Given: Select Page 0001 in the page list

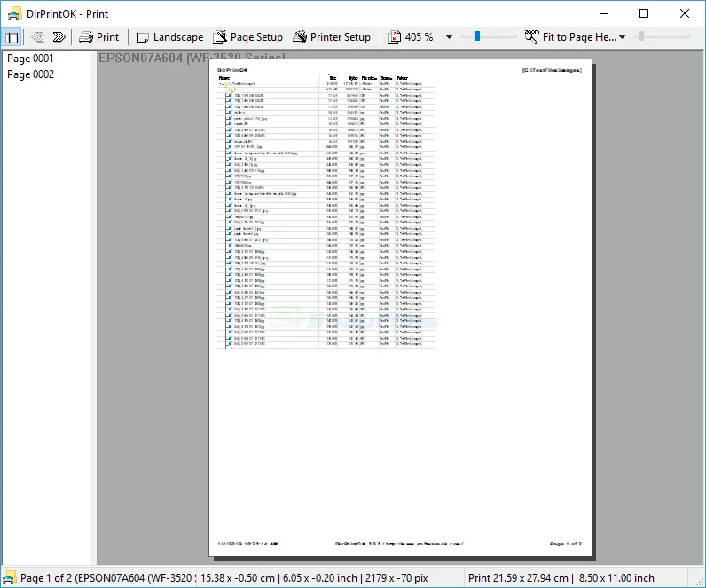Looking at the screenshot, I should point(30,59).
